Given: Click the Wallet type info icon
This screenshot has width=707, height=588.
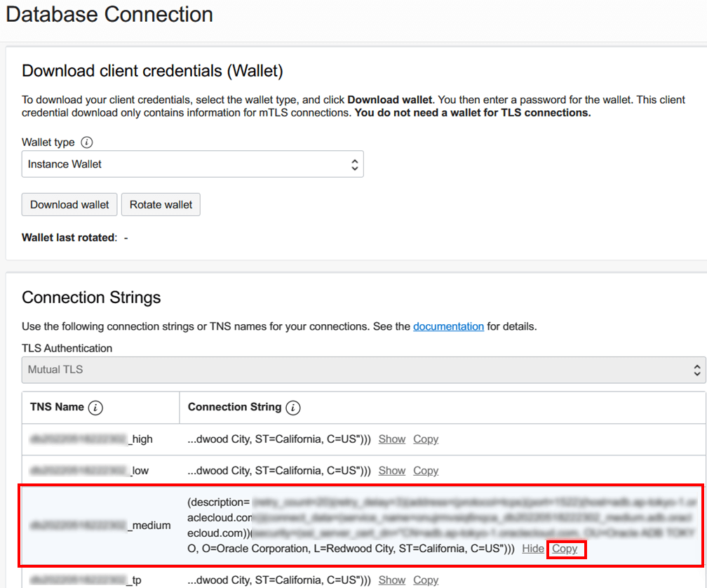Looking at the screenshot, I should coord(86,142).
